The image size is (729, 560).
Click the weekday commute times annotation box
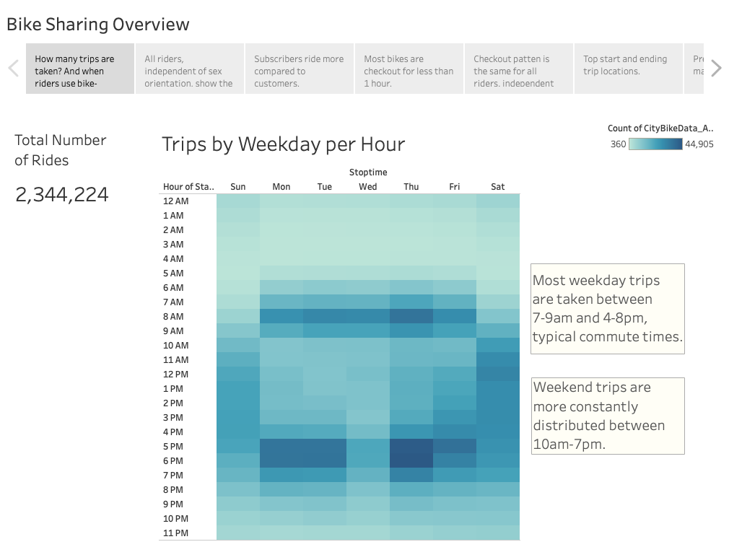607,309
